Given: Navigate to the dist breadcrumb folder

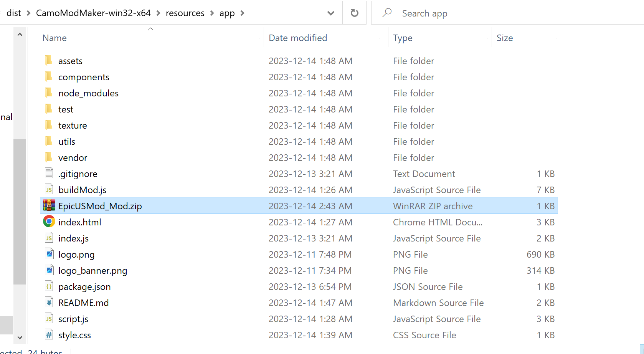Looking at the screenshot, I should 14,13.
